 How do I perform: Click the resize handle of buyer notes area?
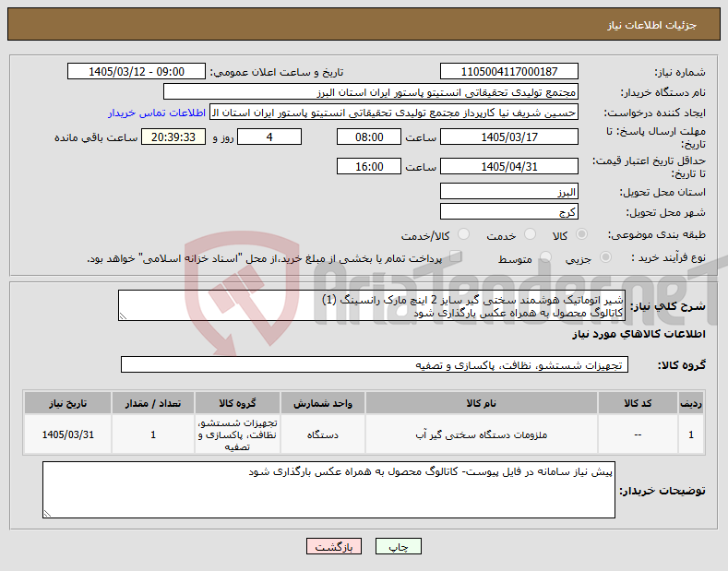tap(47, 514)
